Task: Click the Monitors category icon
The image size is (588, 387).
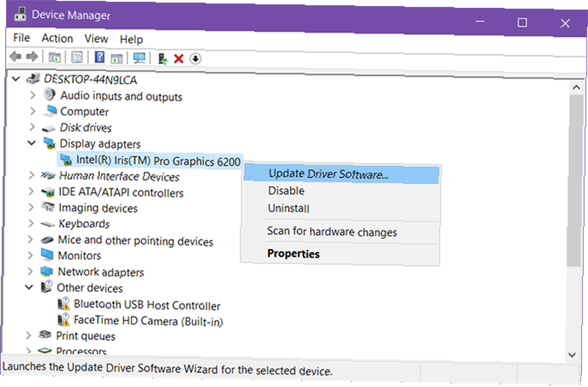Action: pyautogui.click(x=47, y=255)
